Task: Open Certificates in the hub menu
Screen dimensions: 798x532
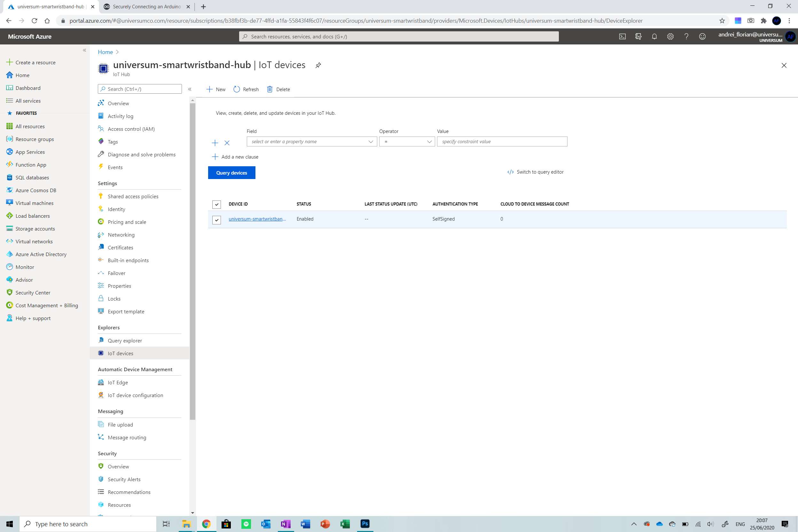Action: pyautogui.click(x=121, y=247)
